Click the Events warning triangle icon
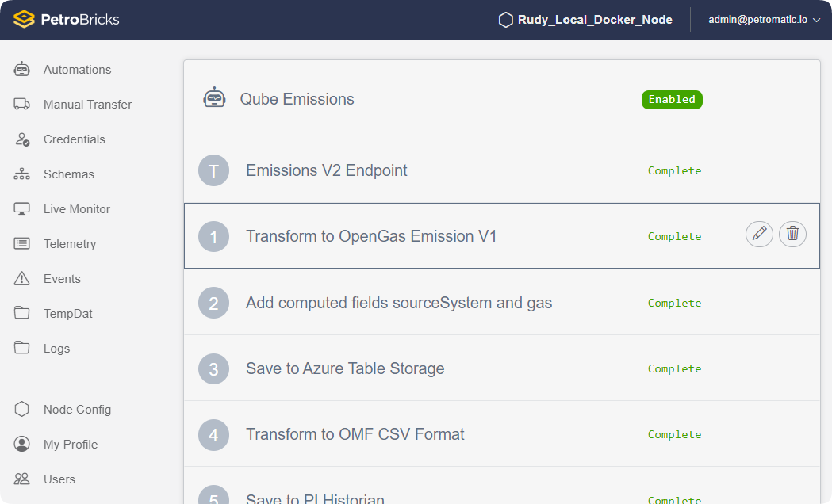 click(21, 278)
